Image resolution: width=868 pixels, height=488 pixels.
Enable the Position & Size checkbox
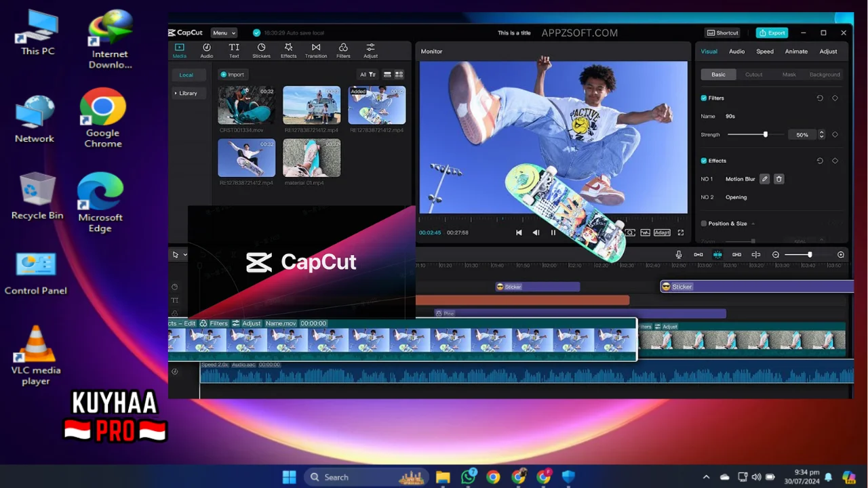coord(704,224)
